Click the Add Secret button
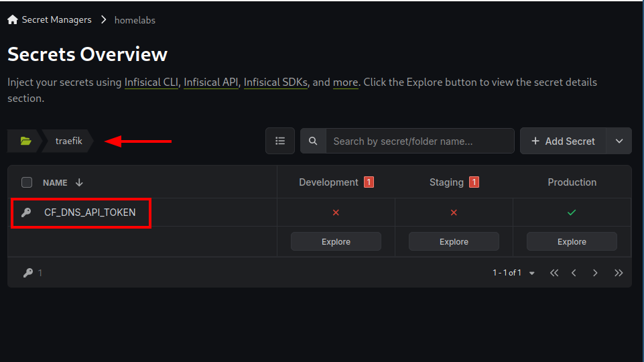The width and height of the screenshot is (644, 362). coord(563,141)
